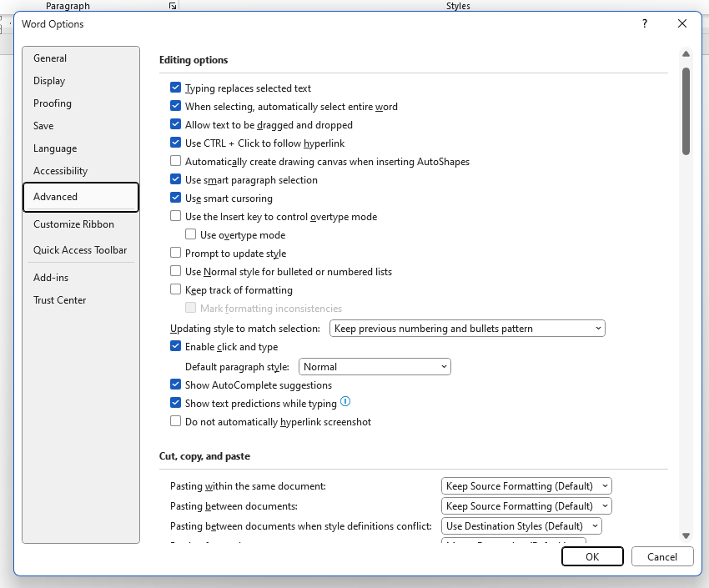Close the Word Options dialog
The height and width of the screenshot is (588, 709).
click(681, 23)
